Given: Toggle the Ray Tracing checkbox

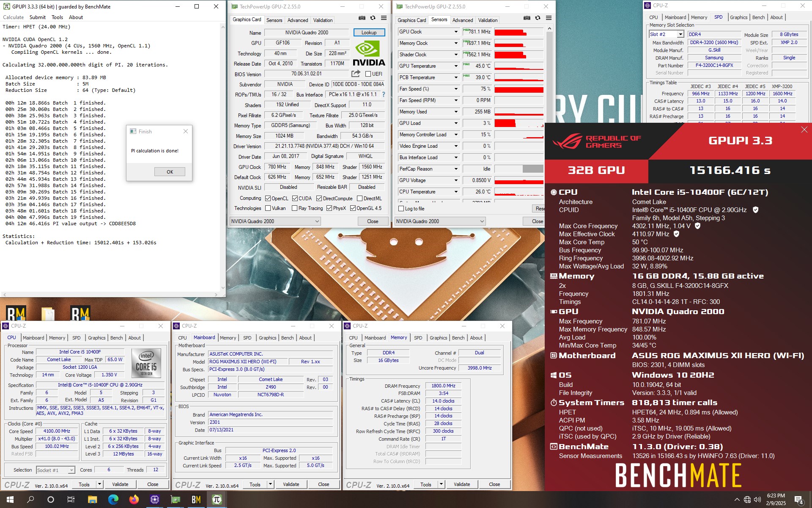Looking at the screenshot, I should [294, 208].
